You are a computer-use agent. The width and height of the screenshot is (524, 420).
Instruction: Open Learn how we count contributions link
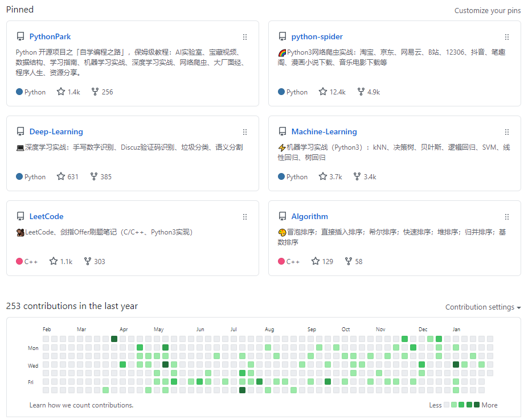[x=81, y=405]
